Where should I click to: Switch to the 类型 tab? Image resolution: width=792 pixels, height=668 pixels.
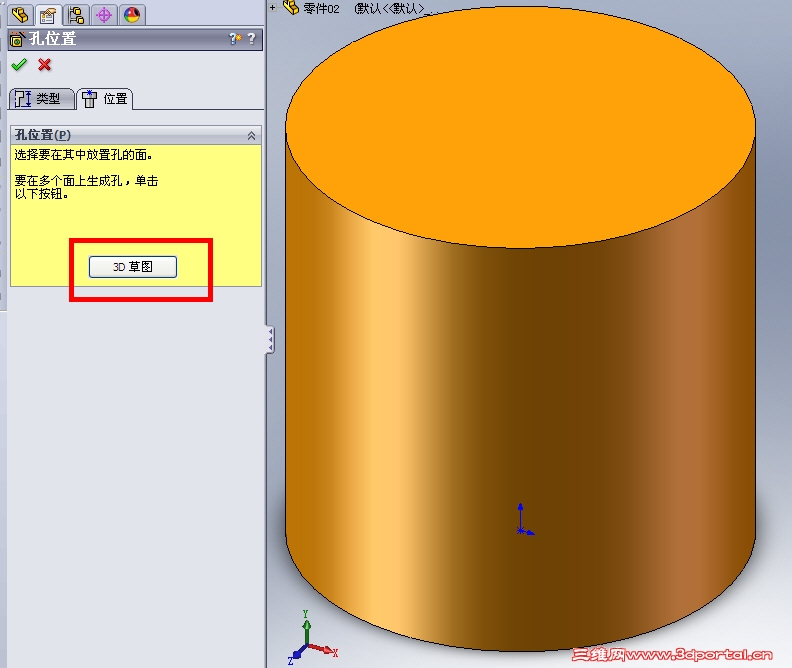point(41,98)
